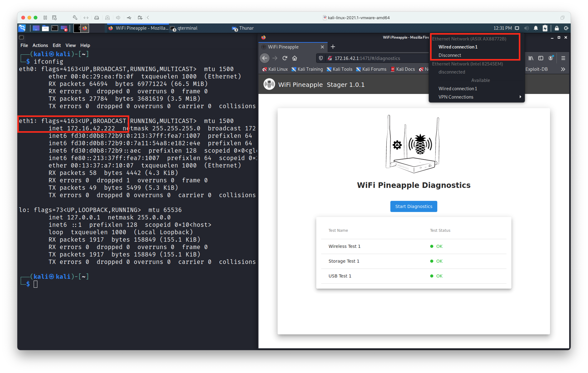Go forward in Firefox

275,58
